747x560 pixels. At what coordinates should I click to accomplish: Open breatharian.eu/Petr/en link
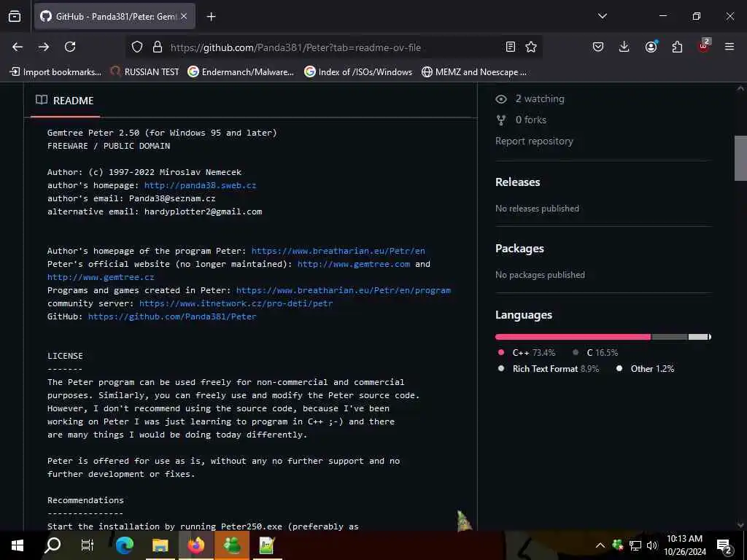pyautogui.click(x=338, y=251)
